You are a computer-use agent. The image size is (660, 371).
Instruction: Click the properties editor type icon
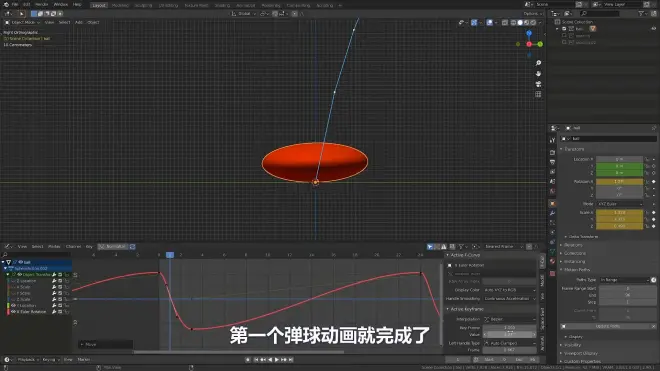click(556, 128)
